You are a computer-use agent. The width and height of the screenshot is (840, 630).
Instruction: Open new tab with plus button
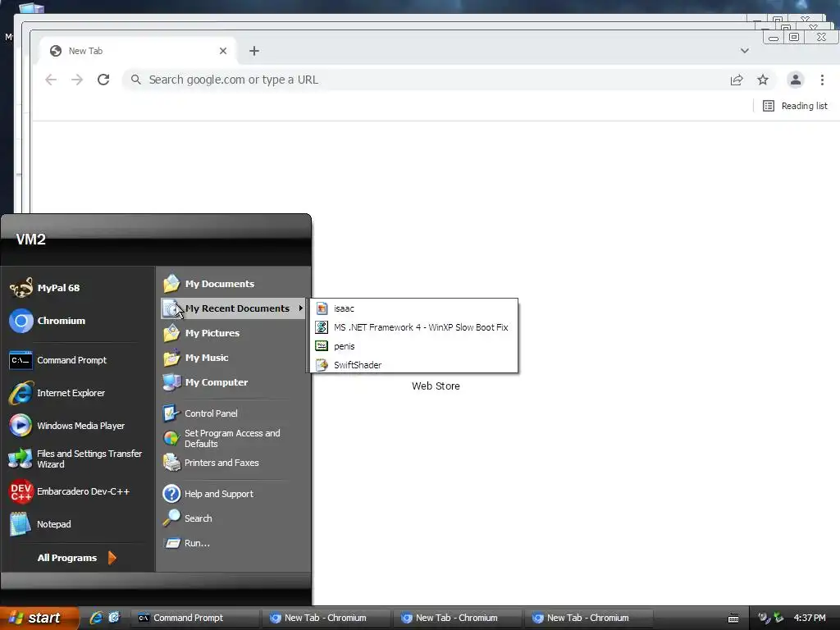point(254,51)
